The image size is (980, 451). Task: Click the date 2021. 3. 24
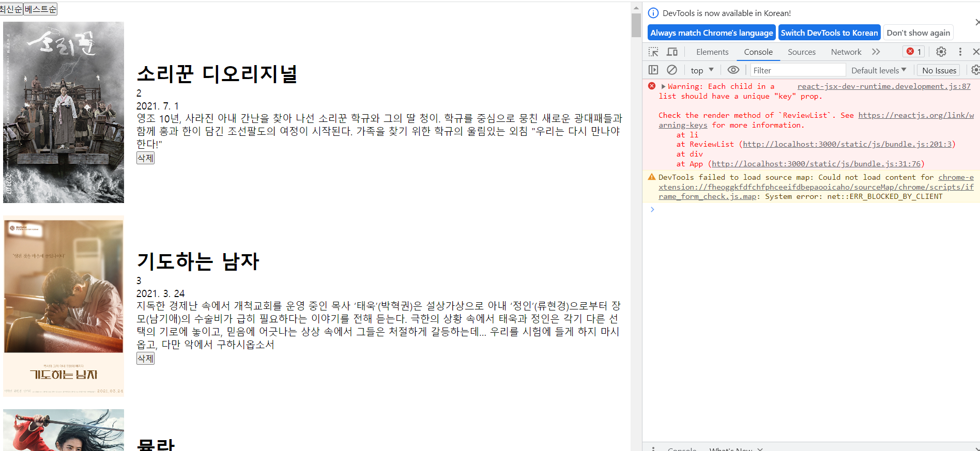click(160, 293)
